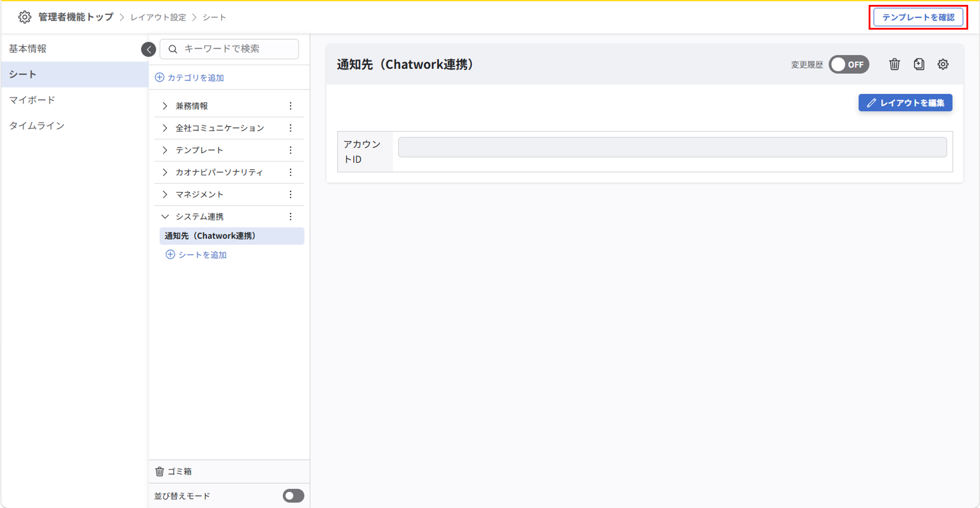Screen dimensions: 980x508
Task: Open the three-dot menu for マネジメント
Action: (291, 194)
